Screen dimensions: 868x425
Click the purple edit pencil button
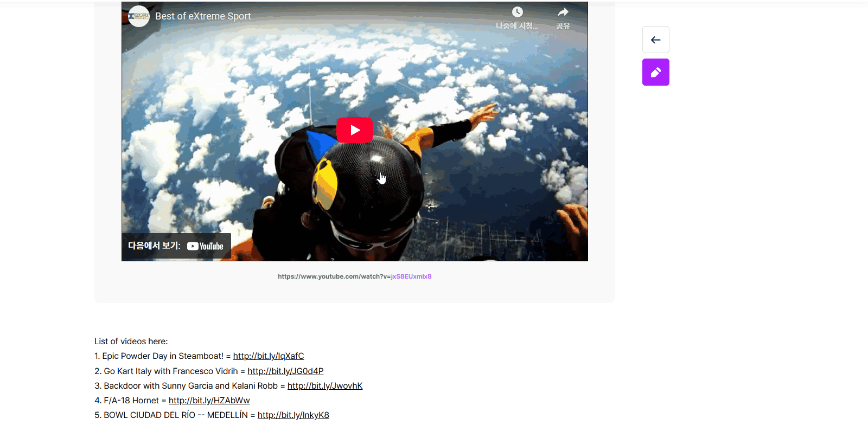(x=656, y=72)
